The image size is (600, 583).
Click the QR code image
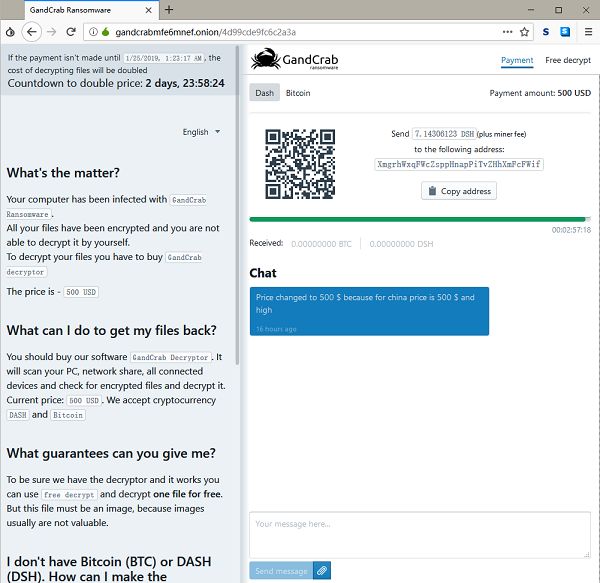coord(300,164)
